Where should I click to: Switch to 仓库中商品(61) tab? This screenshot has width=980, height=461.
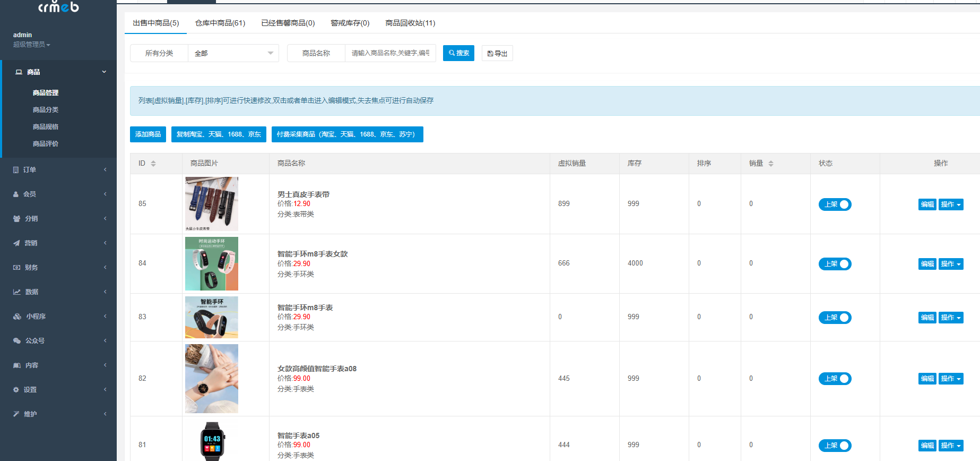(x=220, y=23)
